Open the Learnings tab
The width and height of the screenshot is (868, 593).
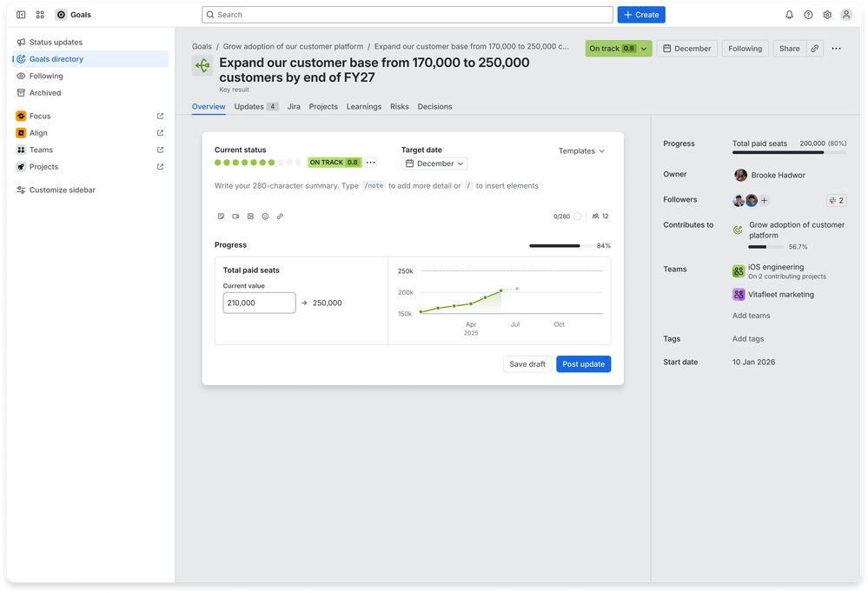364,107
